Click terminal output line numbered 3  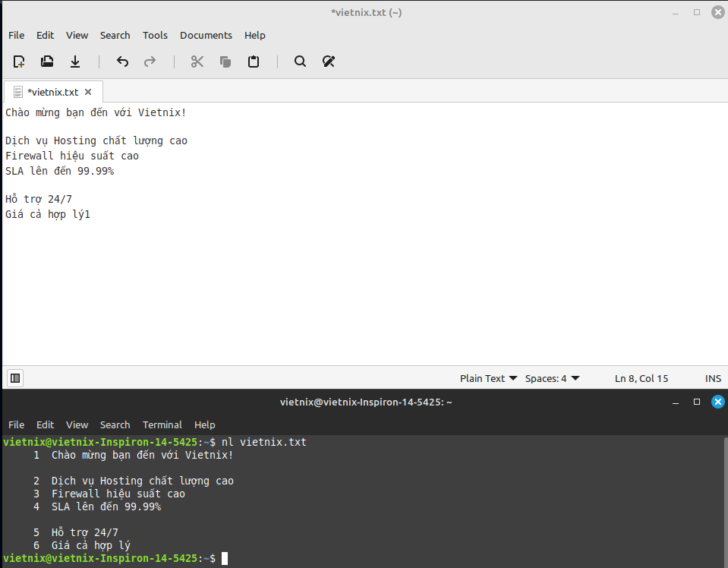pos(109,494)
